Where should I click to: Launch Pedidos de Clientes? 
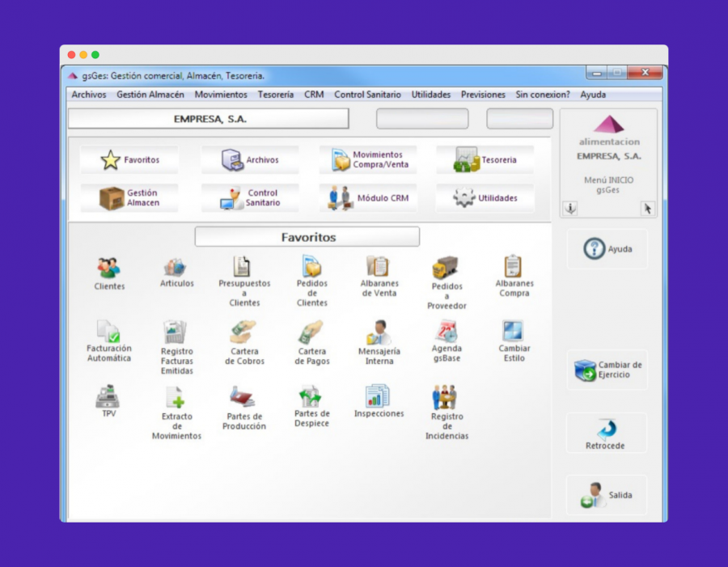(x=312, y=281)
